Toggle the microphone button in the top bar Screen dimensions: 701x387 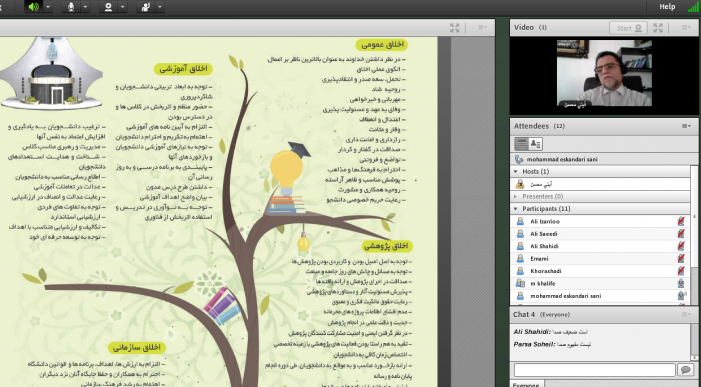pos(71,7)
